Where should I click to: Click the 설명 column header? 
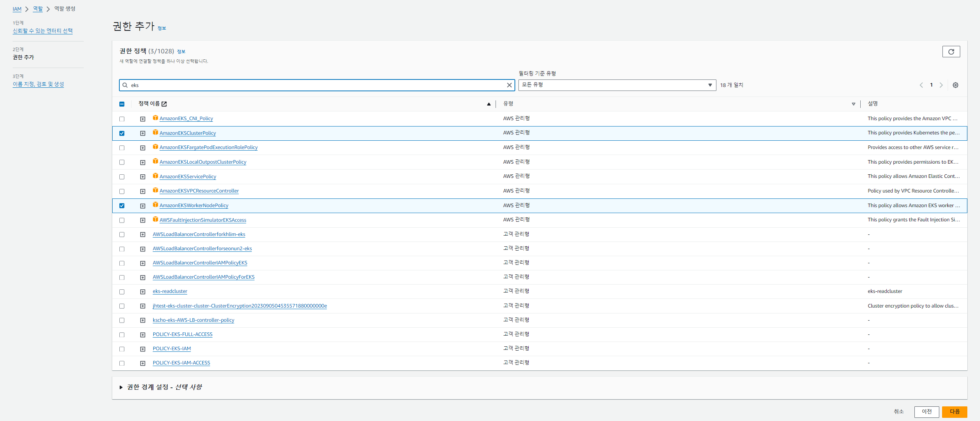[x=873, y=104]
